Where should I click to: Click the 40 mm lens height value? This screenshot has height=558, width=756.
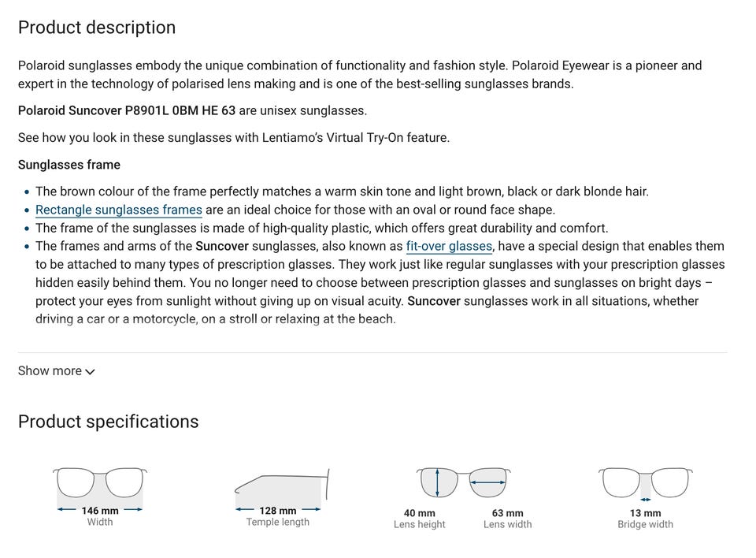click(x=420, y=513)
